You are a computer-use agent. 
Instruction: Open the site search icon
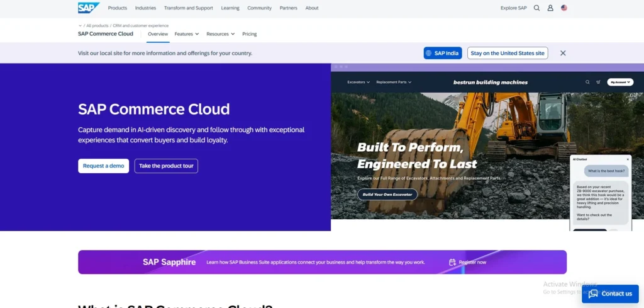[536, 8]
